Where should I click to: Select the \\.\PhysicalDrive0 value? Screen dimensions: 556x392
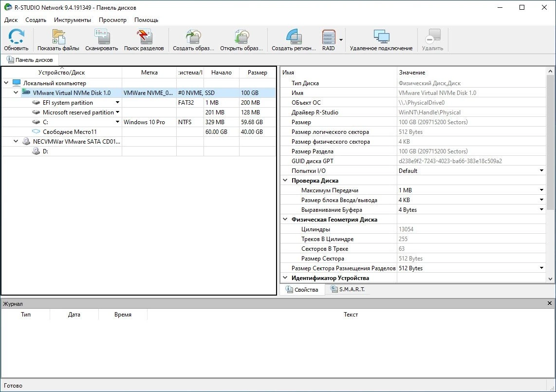point(421,103)
